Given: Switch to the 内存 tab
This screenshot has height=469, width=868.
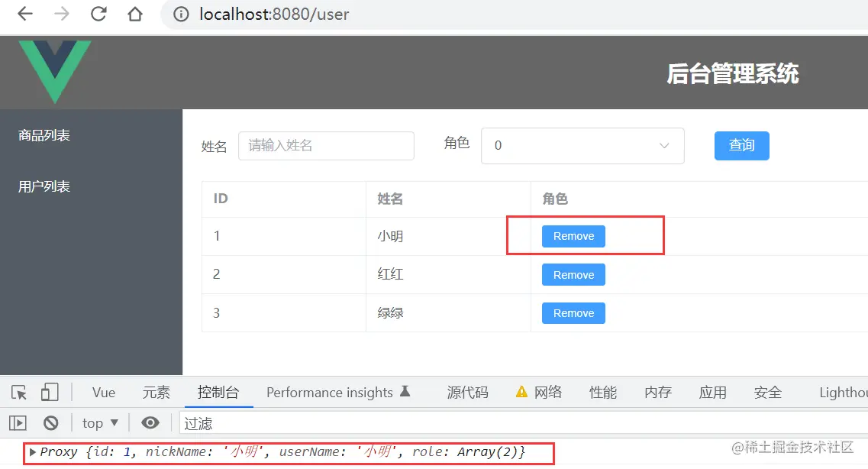Looking at the screenshot, I should click(x=657, y=392).
